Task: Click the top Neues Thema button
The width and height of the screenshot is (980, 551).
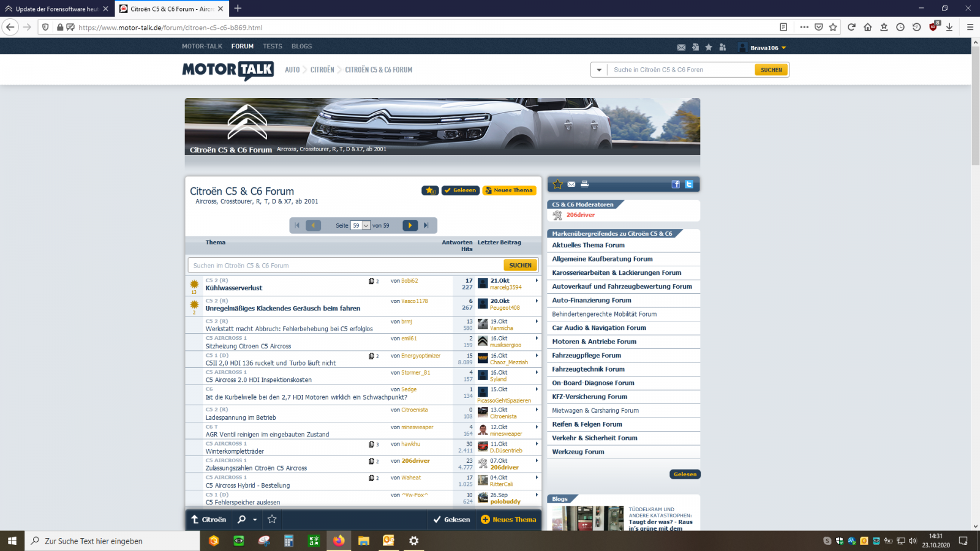Action: pyautogui.click(x=509, y=190)
